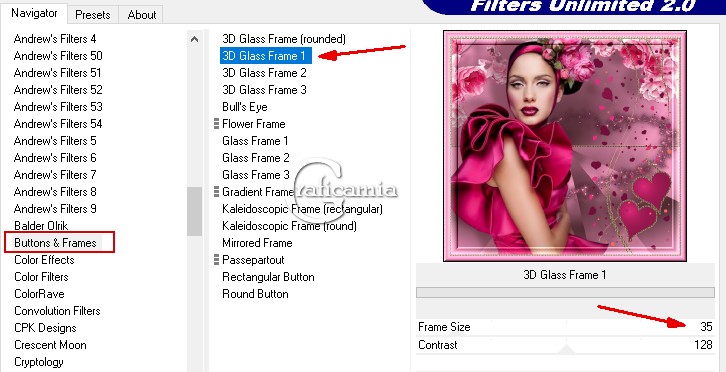726x372 pixels.
Task: Click the Round Button filter
Action: (x=255, y=294)
